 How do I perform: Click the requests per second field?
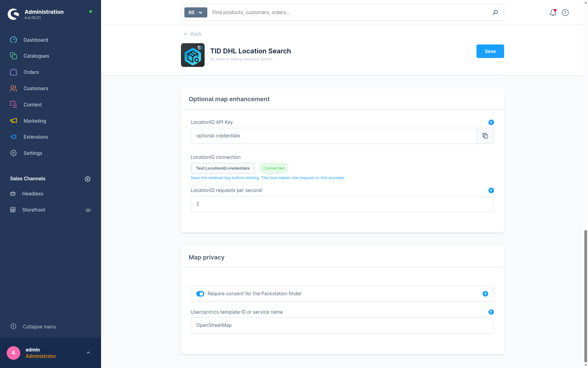pos(342,204)
